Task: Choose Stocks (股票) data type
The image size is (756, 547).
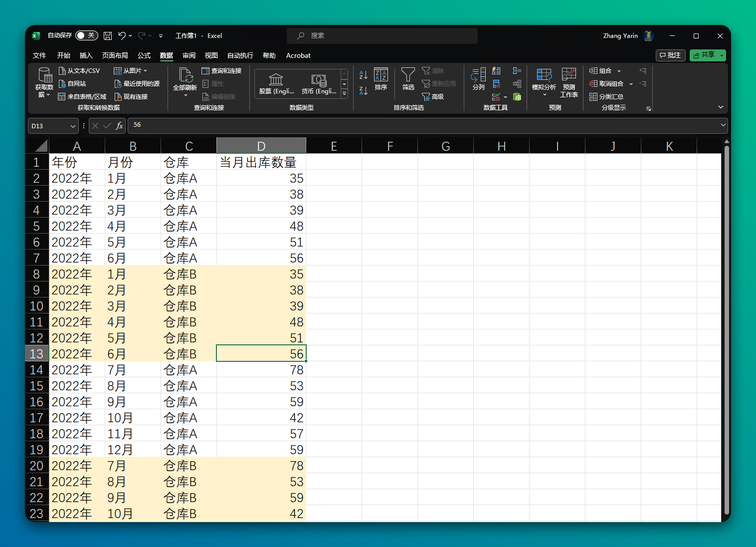Action: click(x=276, y=84)
